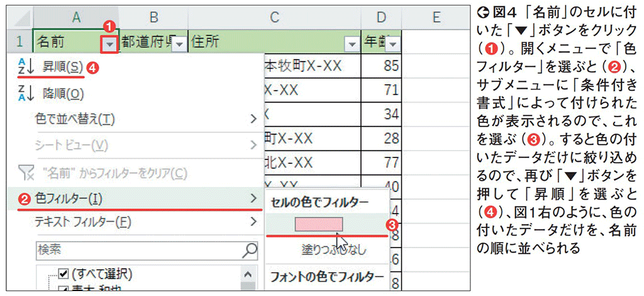Select row 1 header number

pos(19,43)
